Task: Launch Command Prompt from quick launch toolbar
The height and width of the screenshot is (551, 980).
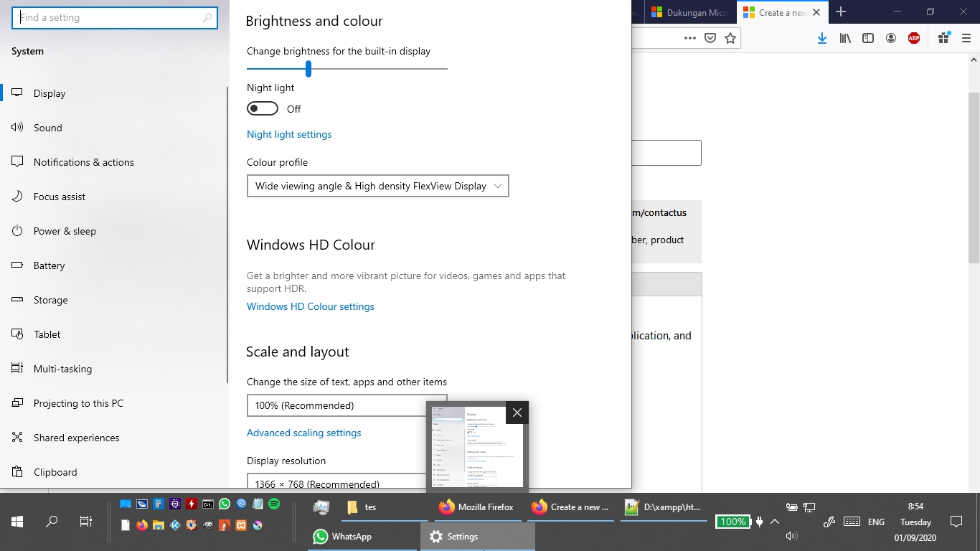Action: point(208,504)
